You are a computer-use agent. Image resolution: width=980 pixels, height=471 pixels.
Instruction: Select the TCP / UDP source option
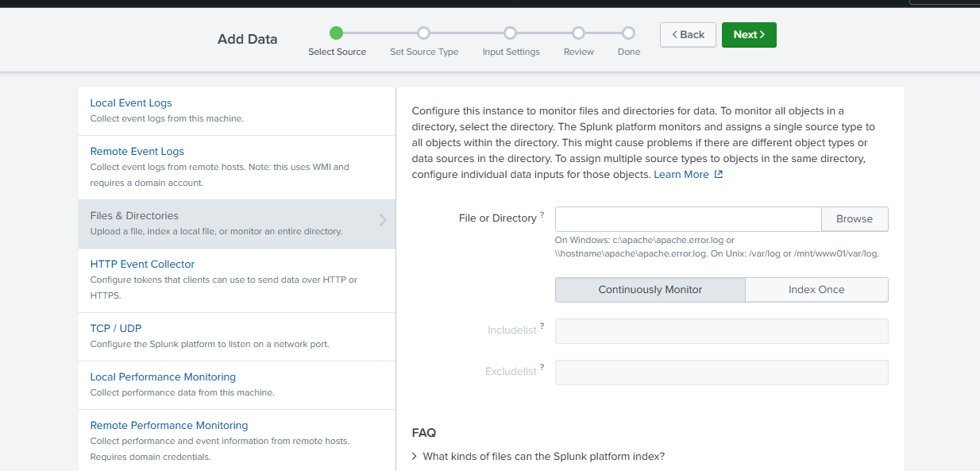pos(116,329)
